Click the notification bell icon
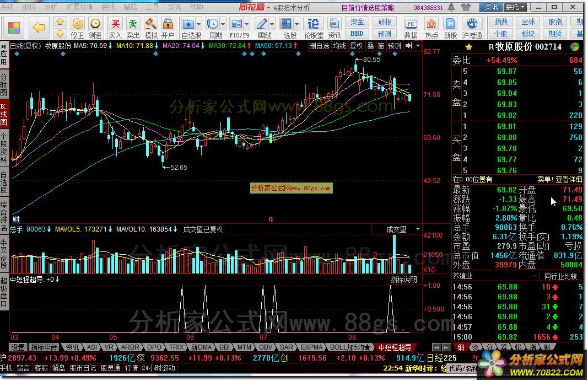Viewport: 588px width, 381px height. tap(451, 7)
